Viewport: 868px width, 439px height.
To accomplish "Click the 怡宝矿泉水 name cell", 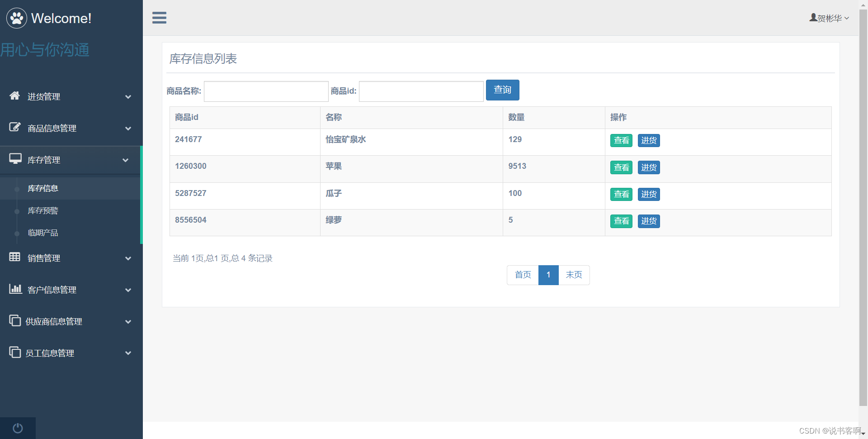I will coord(411,142).
